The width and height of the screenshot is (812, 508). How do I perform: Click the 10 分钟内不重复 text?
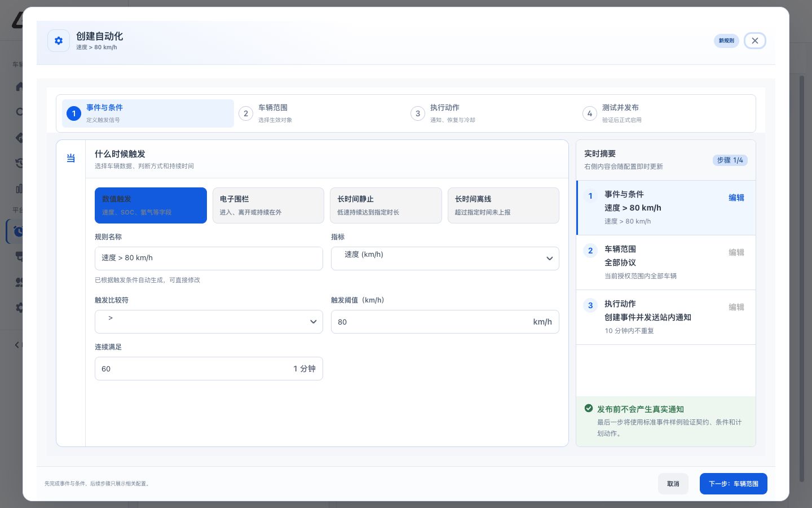[629, 331]
